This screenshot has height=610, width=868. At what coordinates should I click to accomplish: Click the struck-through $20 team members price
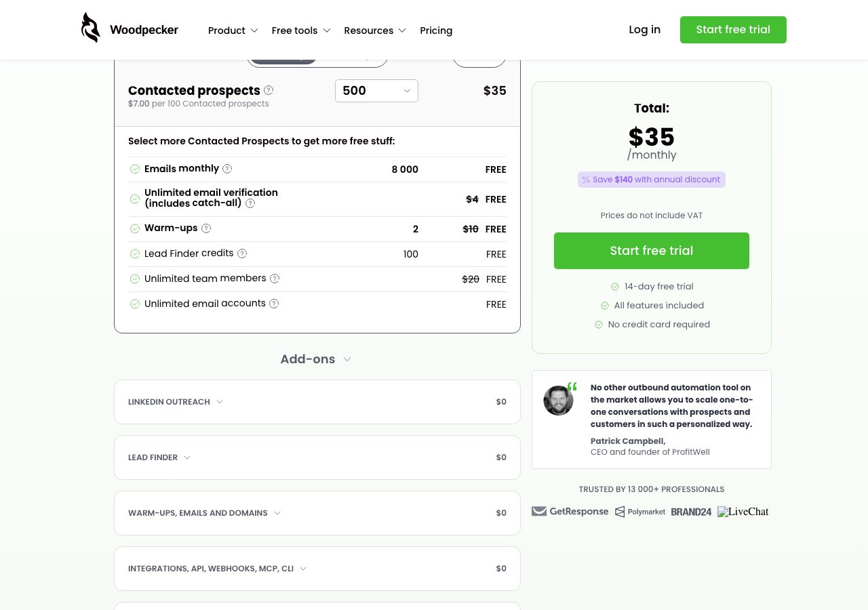[471, 279]
